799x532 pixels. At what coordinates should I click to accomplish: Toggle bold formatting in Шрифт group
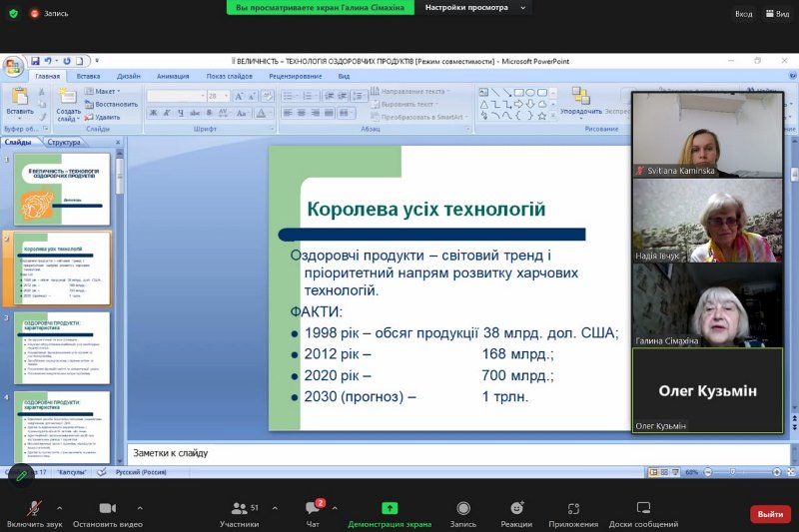[x=153, y=113]
